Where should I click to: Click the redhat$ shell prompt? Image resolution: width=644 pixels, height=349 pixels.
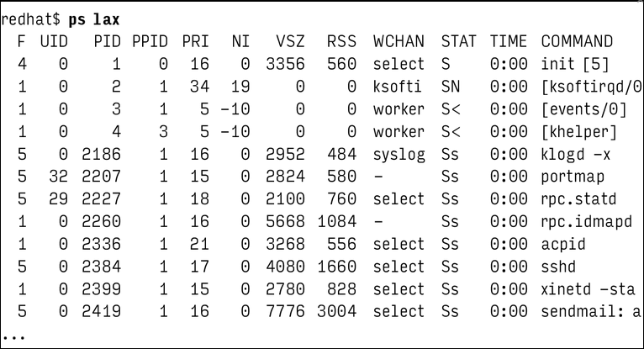31,19
